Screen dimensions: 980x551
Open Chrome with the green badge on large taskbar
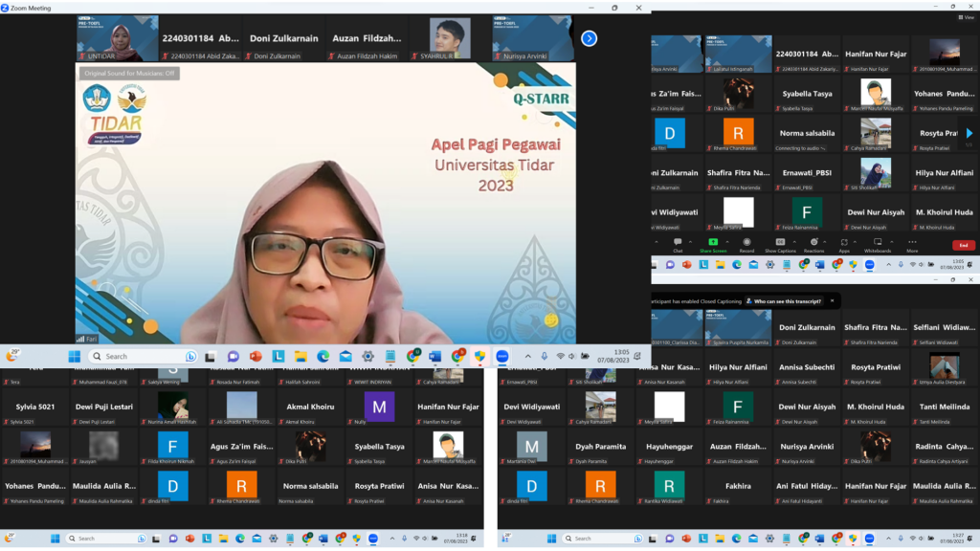coord(413,356)
